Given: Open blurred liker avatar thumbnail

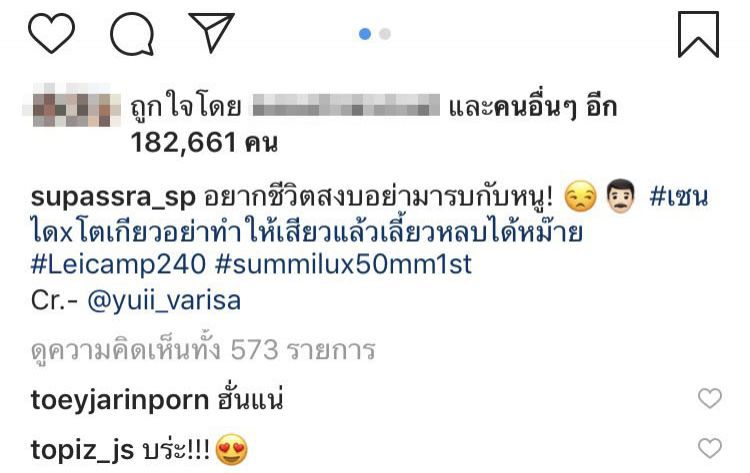Looking at the screenshot, I should 72,105.
